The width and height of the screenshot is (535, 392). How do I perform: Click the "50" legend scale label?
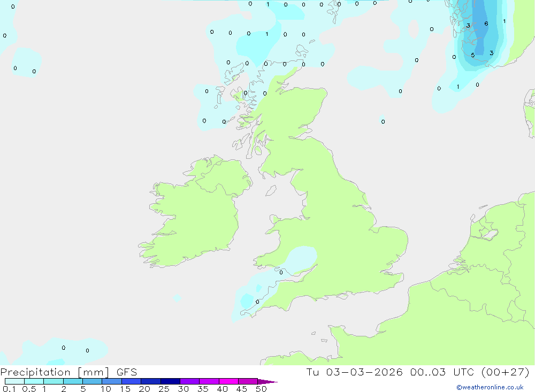tap(261, 389)
